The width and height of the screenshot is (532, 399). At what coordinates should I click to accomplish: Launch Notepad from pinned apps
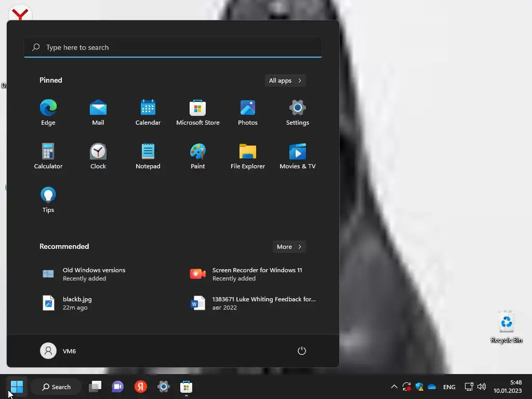coord(148,156)
